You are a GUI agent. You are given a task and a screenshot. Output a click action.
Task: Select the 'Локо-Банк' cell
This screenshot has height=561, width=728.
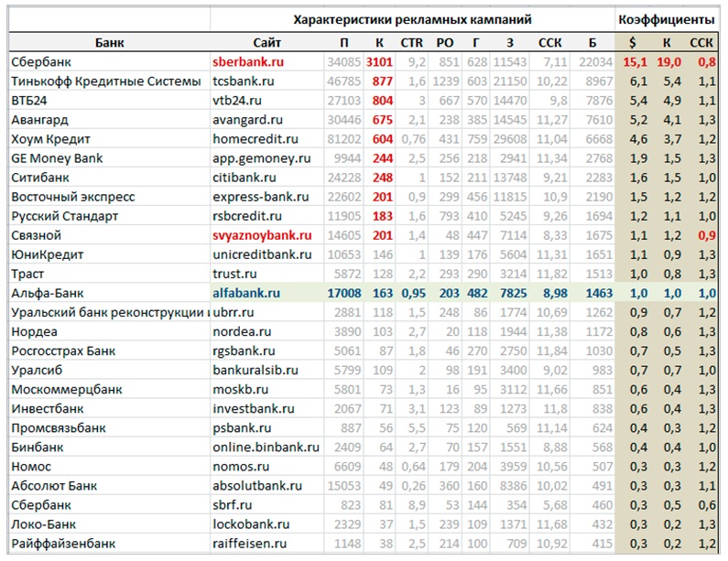tap(110, 523)
